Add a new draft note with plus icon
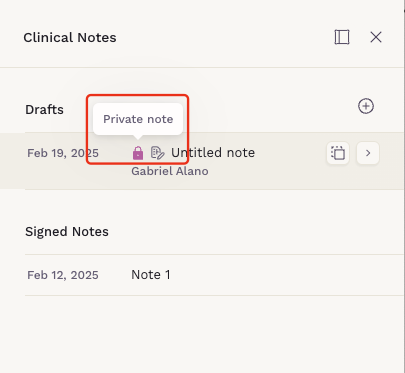The image size is (405, 373). (x=366, y=106)
